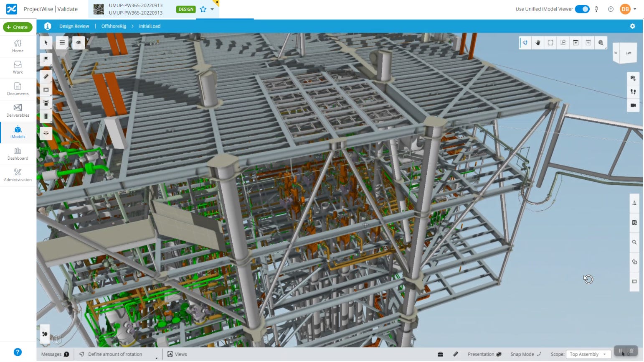Screen dimensions: 644x362
Task: Open the hamburger list tool menu
Action: point(62,43)
